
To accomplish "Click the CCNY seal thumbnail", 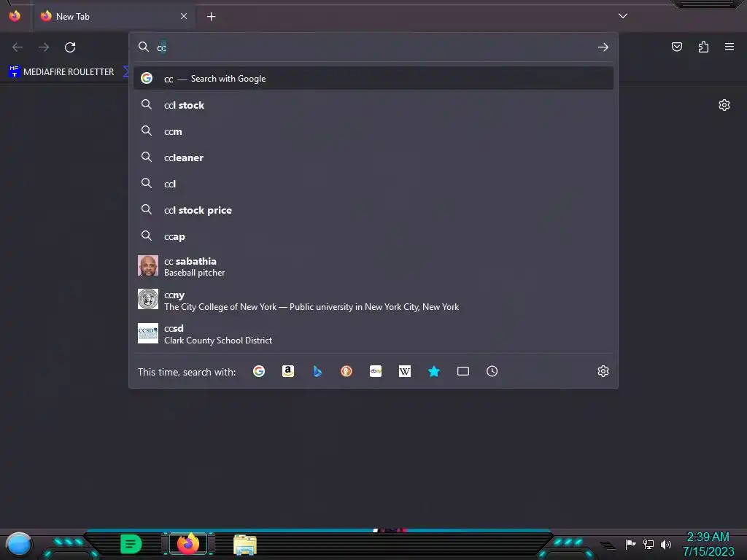I will [x=147, y=299].
